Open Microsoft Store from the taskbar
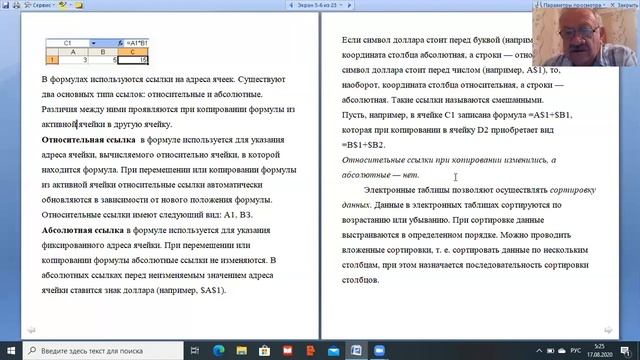This screenshot has width=640, height=360. click(264, 351)
